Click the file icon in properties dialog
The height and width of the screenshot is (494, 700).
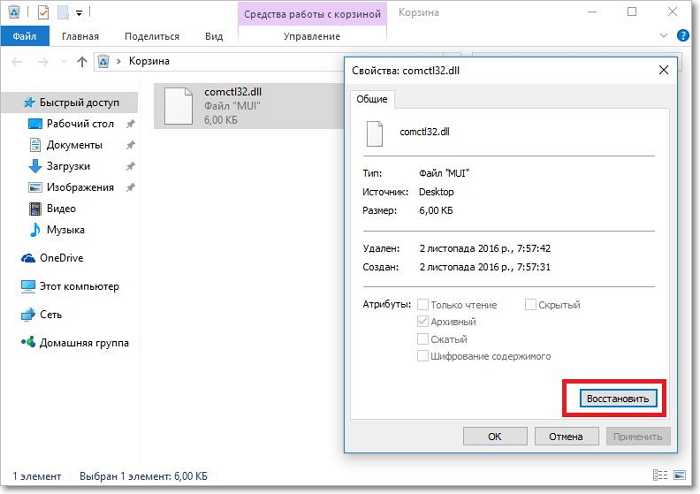[375, 133]
